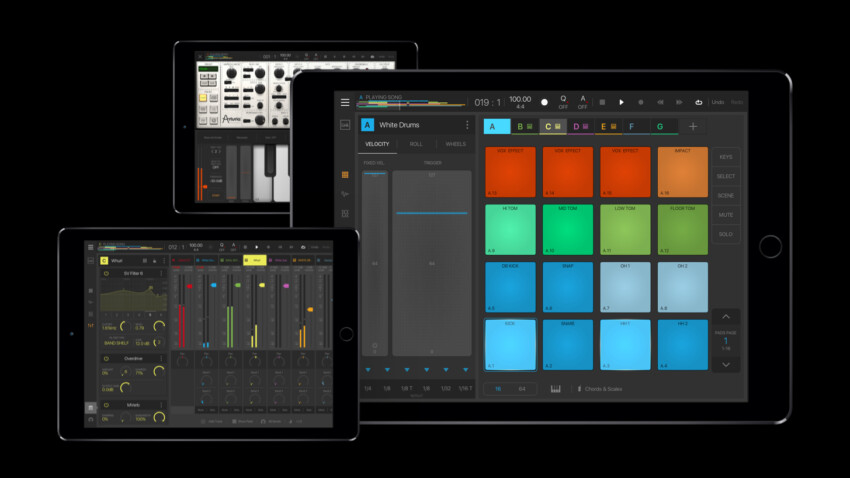The image size is (850, 478).
Task: Switch to the Roll tab
Action: (416, 144)
